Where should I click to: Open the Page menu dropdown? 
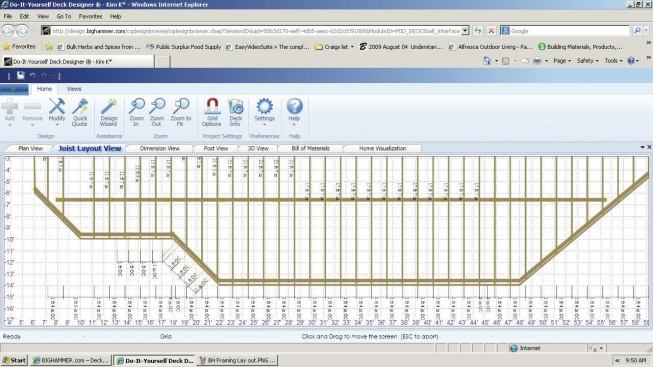pyautogui.click(x=561, y=61)
